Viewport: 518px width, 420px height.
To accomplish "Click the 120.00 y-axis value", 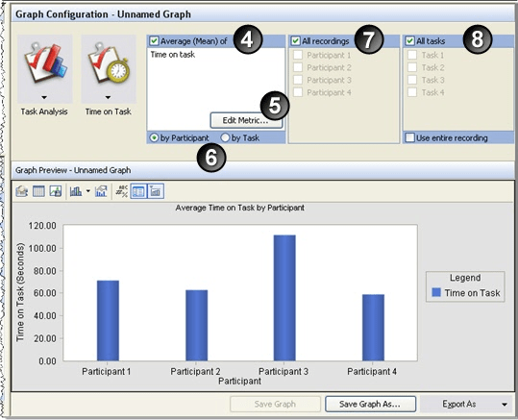I will click(x=42, y=226).
